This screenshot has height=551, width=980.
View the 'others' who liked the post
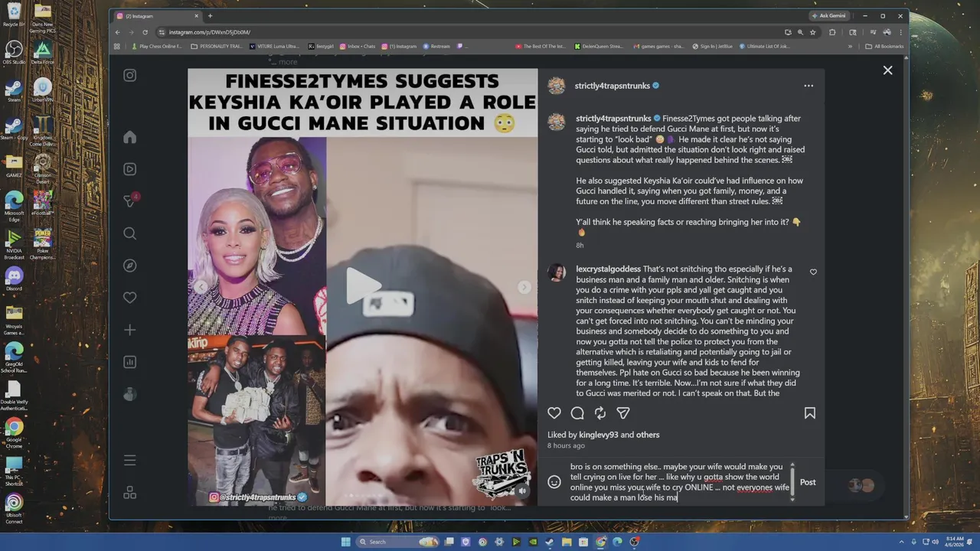point(648,435)
